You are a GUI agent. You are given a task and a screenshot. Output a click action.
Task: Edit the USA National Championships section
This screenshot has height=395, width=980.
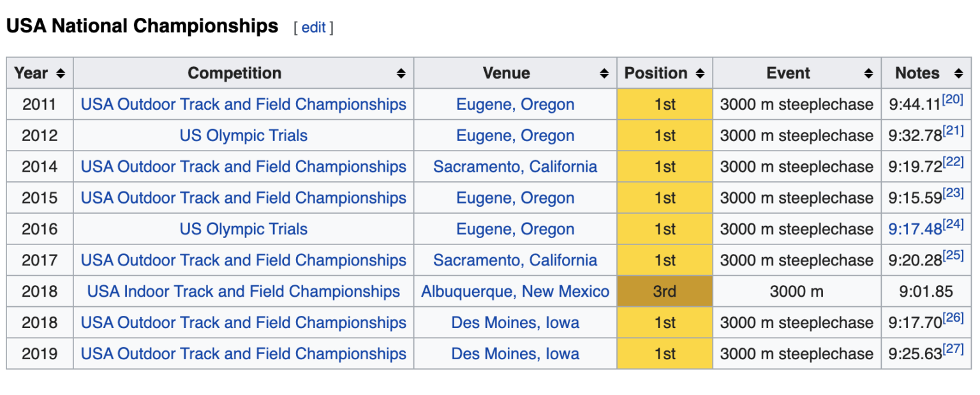[313, 27]
